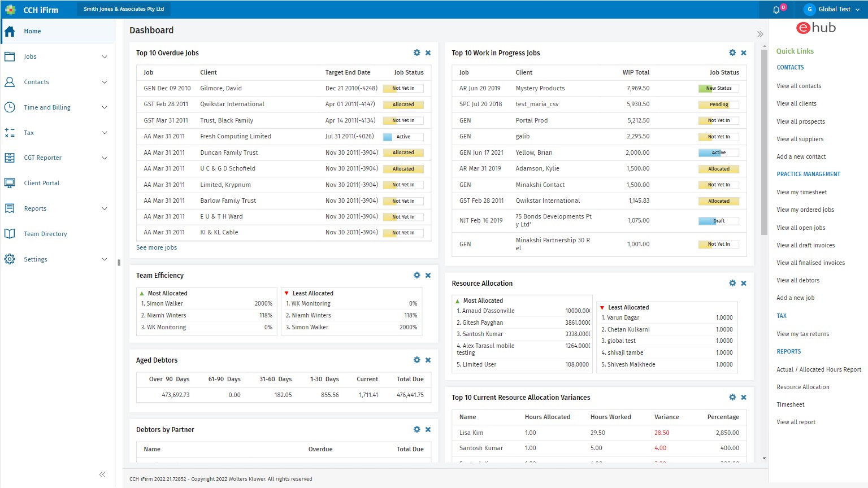This screenshot has width=868, height=488.
Task: Open CGT Reporter from the sidebar
Action: 42,158
